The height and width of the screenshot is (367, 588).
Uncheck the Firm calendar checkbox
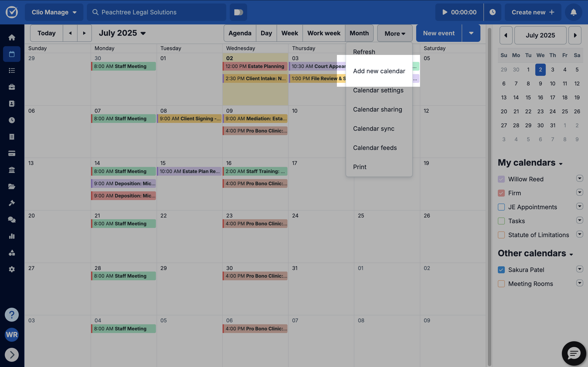pos(501,193)
